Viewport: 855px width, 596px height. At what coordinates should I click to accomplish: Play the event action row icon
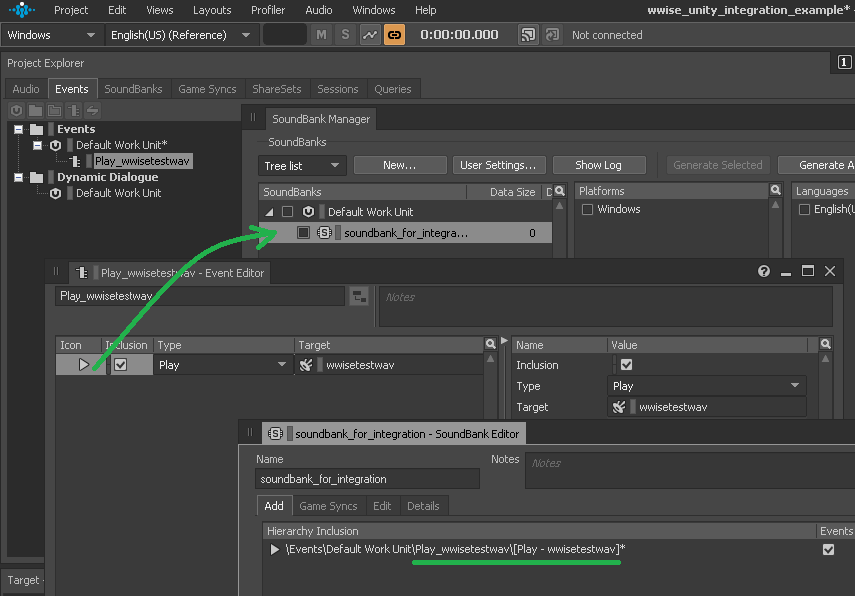[83, 364]
